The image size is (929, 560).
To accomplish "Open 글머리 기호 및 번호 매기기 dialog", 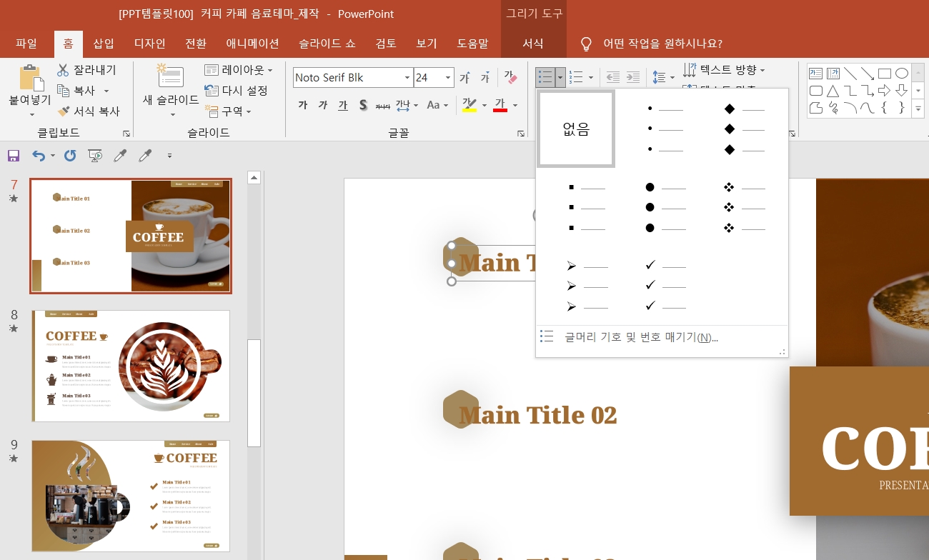I will point(641,337).
